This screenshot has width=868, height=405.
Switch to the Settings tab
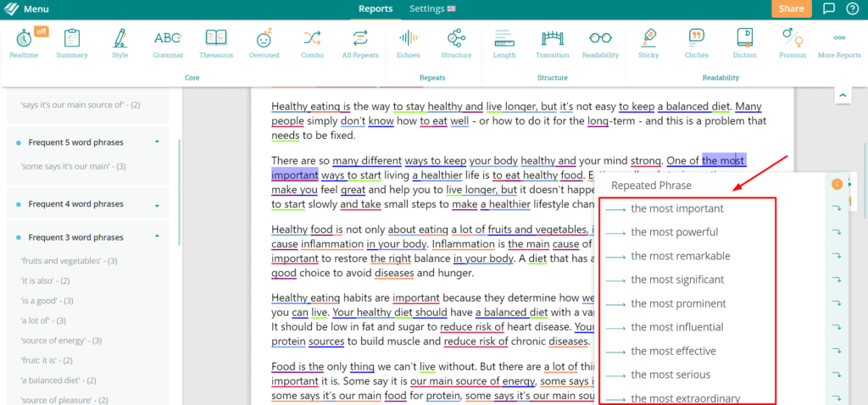coord(432,9)
